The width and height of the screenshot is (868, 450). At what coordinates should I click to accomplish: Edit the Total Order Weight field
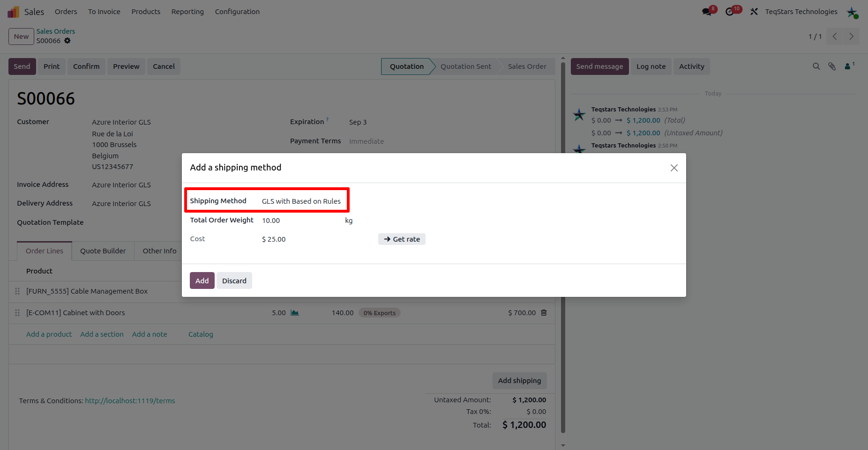point(301,221)
